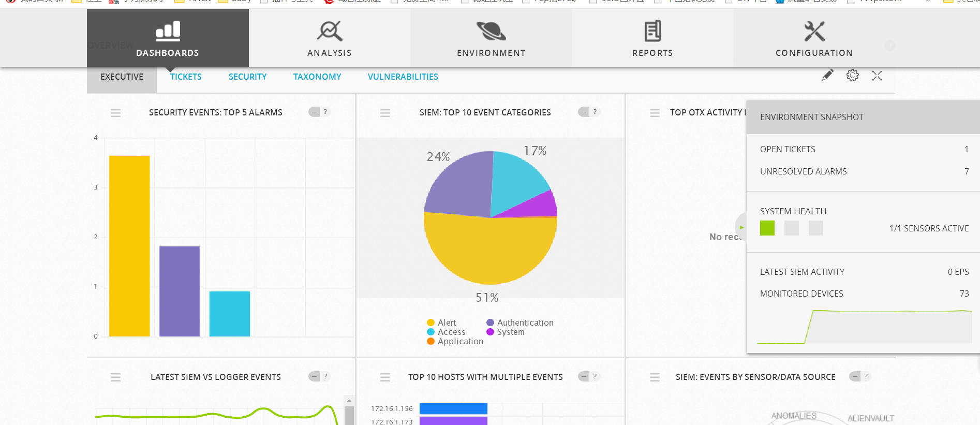Click help question mark on Top 5 Alarms widget
The image size is (980, 425).
(x=325, y=112)
